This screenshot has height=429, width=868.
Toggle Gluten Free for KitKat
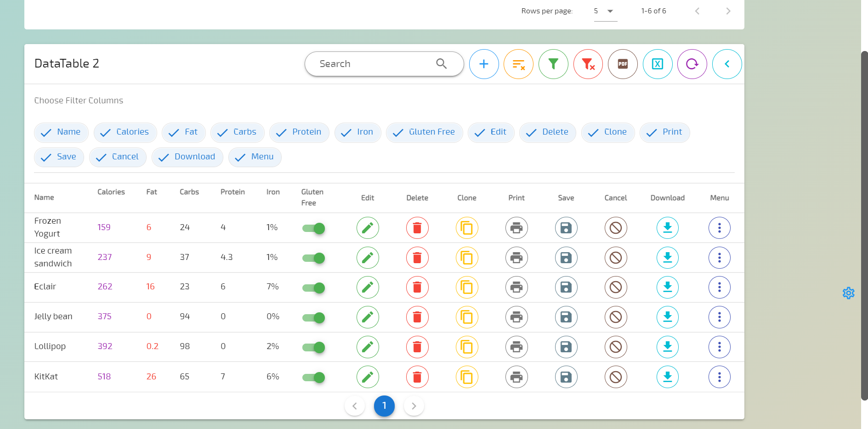click(314, 378)
